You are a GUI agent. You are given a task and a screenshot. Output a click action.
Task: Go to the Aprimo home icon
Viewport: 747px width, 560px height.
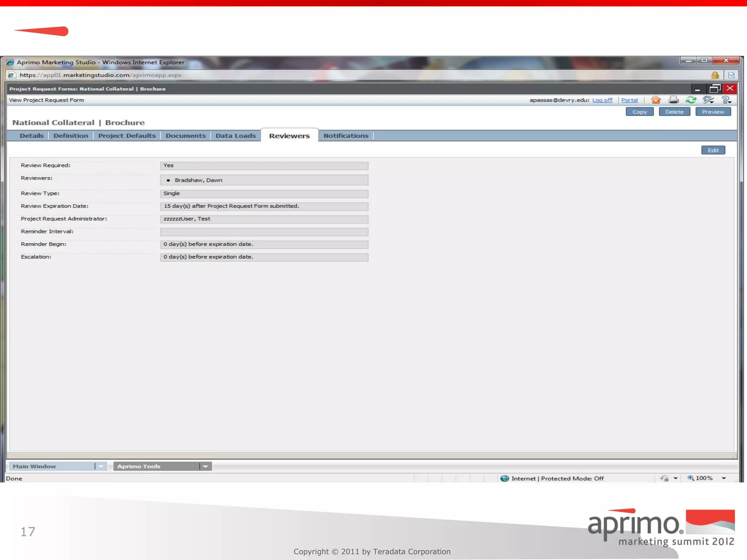pyautogui.click(x=655, y=100)
